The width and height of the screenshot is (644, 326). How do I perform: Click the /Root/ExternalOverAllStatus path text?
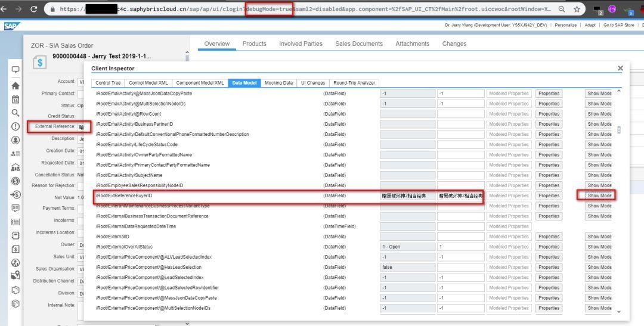click(x=124, y=247)
